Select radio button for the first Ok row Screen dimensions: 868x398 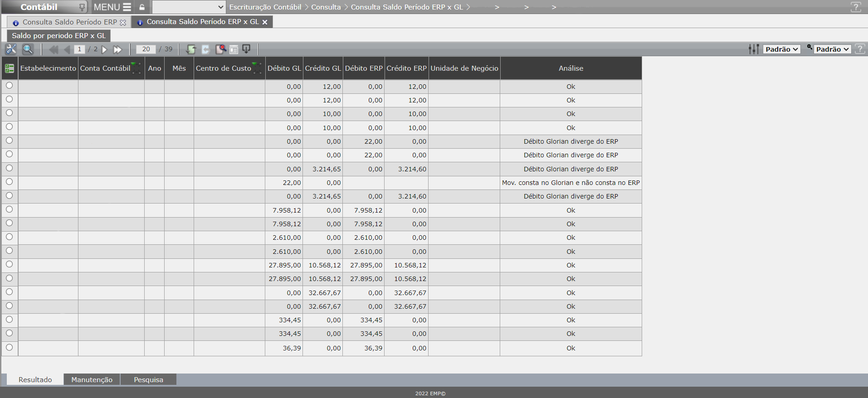pos(9,86)
